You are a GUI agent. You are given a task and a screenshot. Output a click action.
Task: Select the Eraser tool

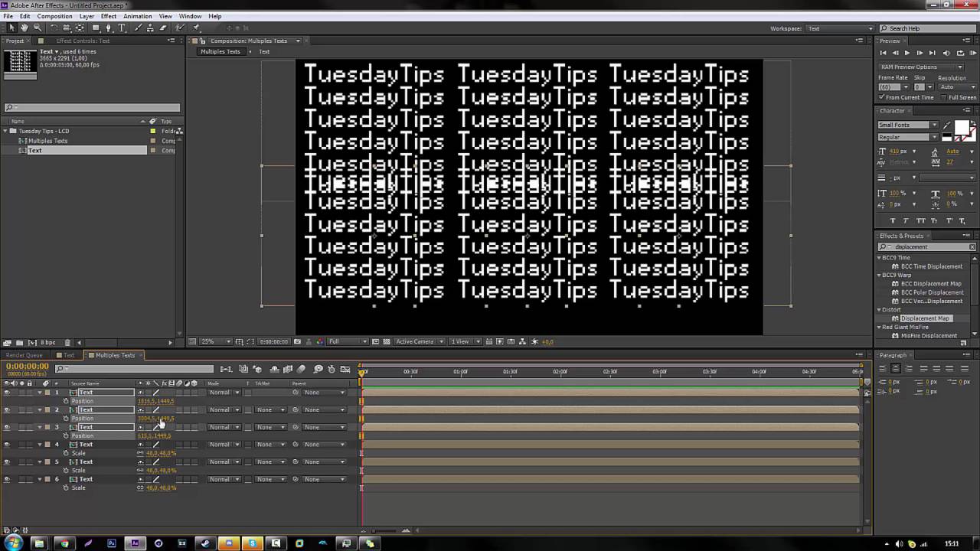point(163,28)
